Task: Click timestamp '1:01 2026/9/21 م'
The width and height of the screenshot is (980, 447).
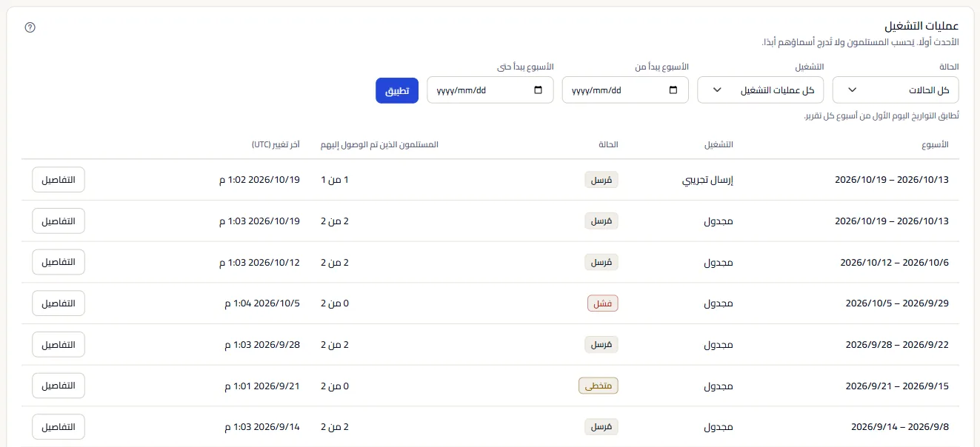Action: (262, 386)
